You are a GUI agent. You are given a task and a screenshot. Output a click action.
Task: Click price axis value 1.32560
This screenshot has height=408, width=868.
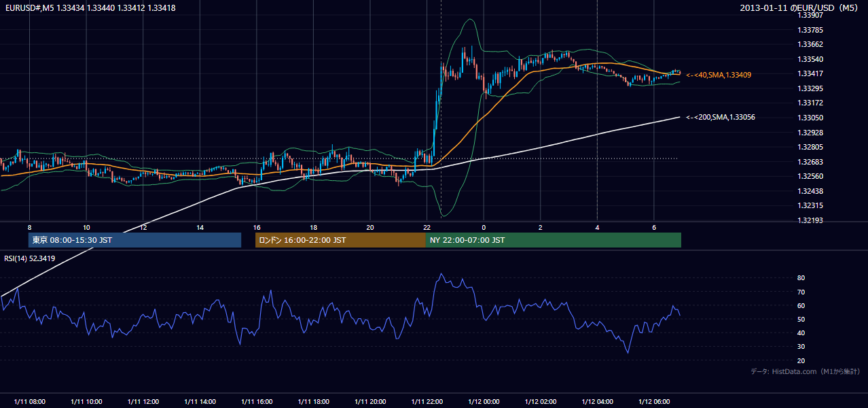click(x=810, y=176)
